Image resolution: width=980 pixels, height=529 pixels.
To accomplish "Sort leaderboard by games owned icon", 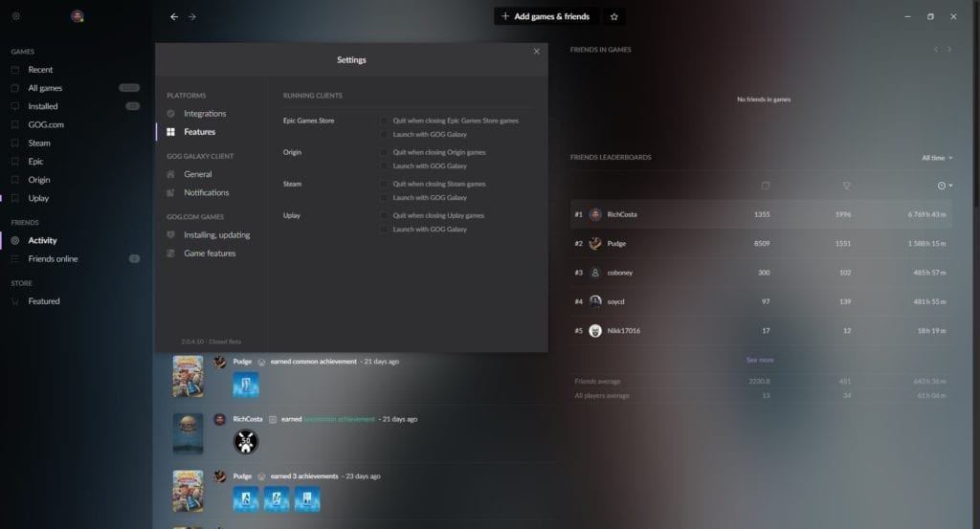I will tap(765, 186).
